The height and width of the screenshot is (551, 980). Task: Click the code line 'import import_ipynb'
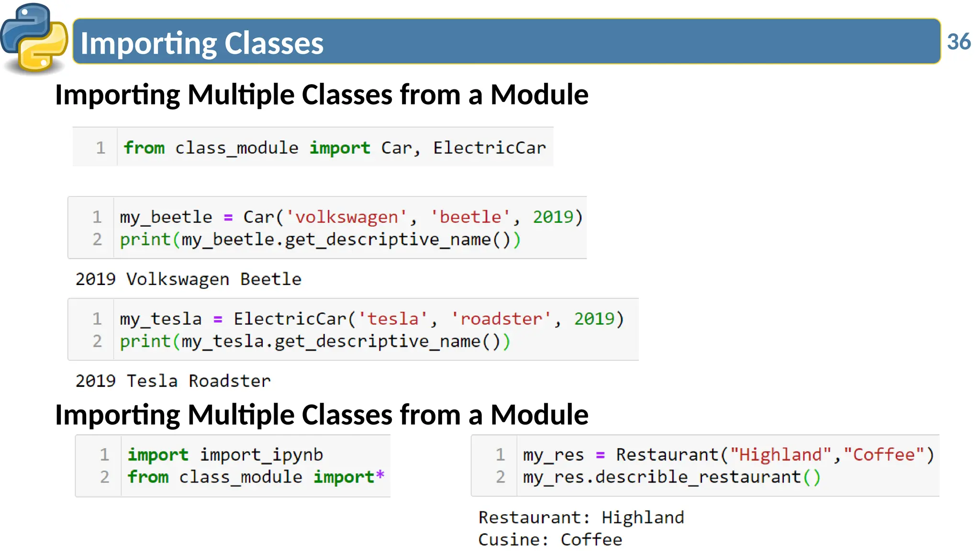pos(225,455)
